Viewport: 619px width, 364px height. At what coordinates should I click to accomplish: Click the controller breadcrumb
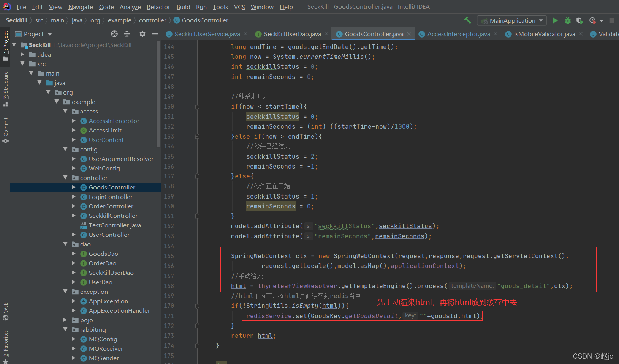(153, 20)
